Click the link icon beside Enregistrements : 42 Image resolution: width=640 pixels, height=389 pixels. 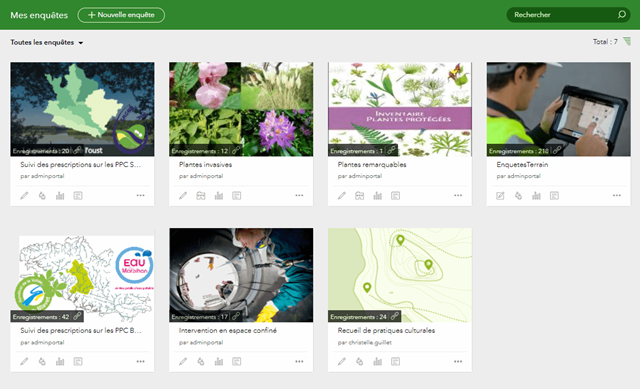coord(77,316)
